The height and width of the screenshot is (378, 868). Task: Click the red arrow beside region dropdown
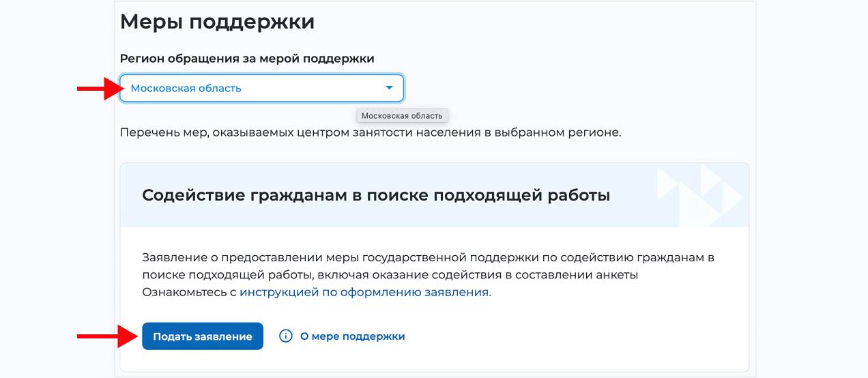tap(98, 88)
